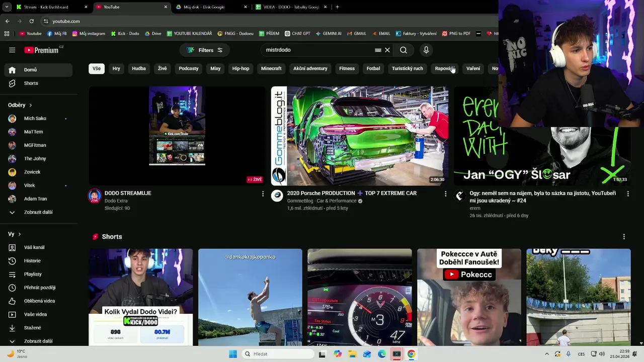
Task: Start voice search with microphone
Action: 426,50
